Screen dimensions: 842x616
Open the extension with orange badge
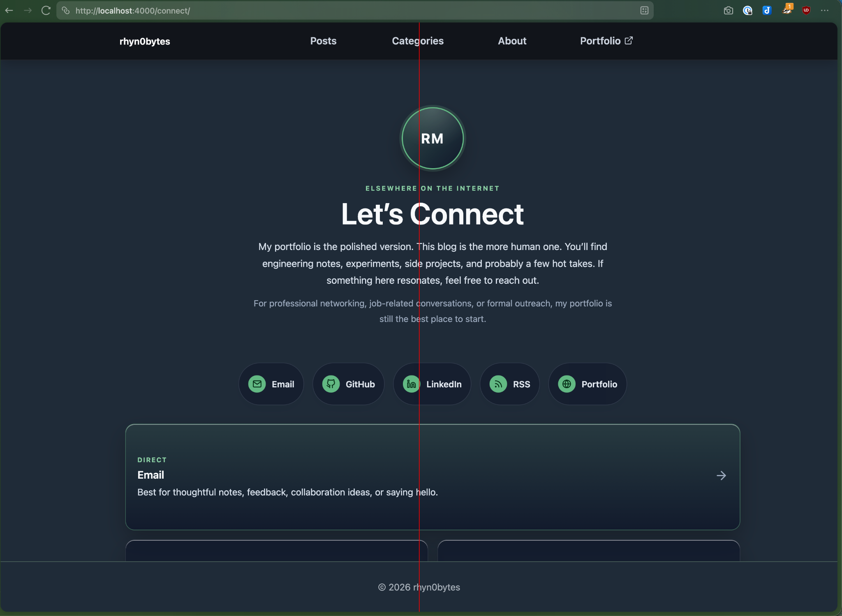(787, 9)
